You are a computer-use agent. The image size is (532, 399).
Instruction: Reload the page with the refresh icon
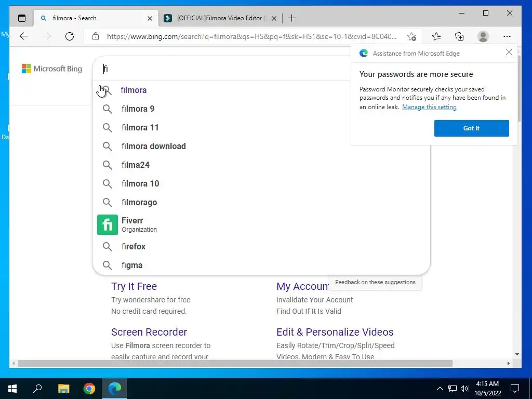(x=70, y=36)
